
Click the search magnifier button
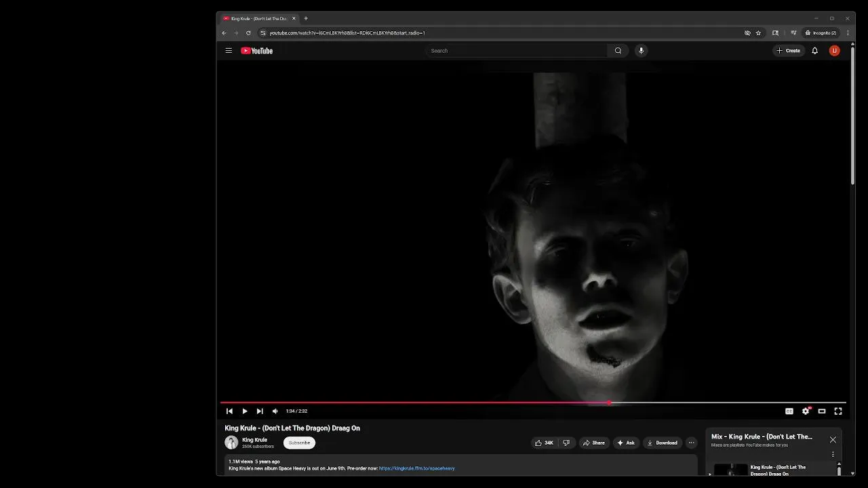coord(618,51)
